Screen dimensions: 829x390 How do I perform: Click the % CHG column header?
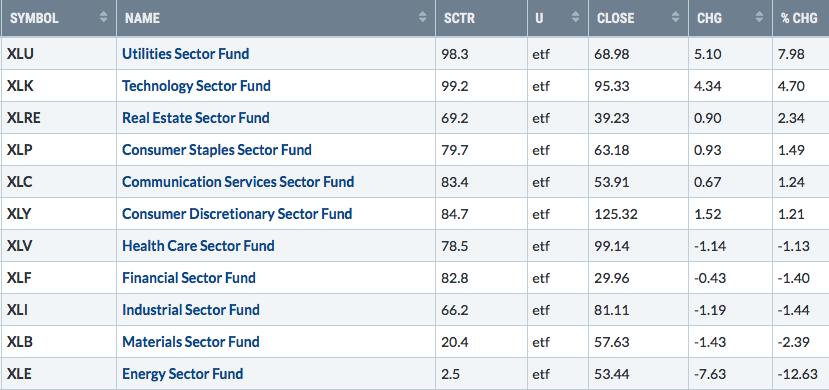(x=801, y=17)
